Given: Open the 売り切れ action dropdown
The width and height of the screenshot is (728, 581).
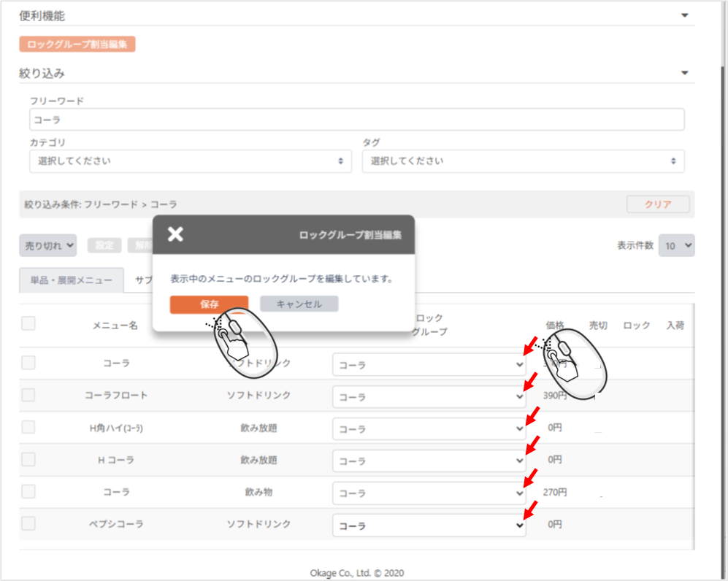Looking at the screenshot, I should click(48, 246).
